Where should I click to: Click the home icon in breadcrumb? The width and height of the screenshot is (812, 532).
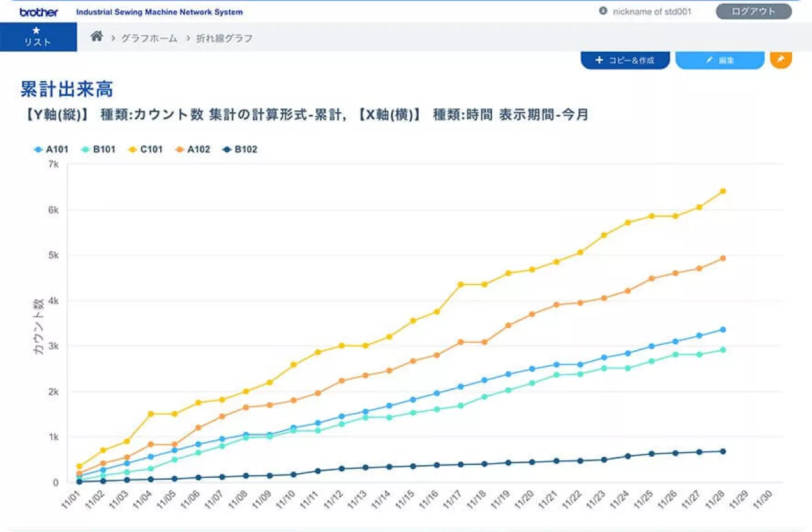click(96, 37)
